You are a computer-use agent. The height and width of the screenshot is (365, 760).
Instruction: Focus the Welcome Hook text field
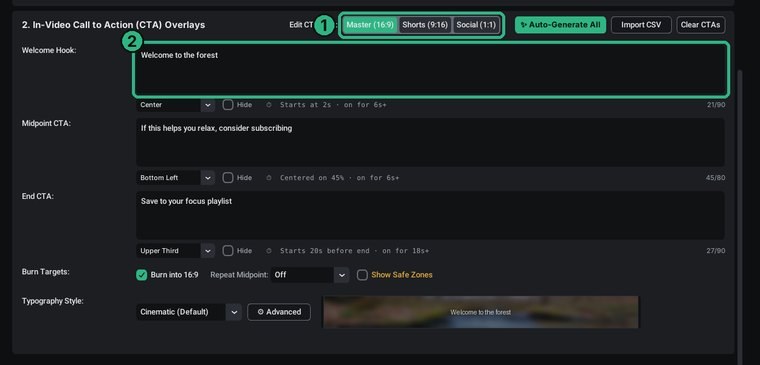click(430, 70)
